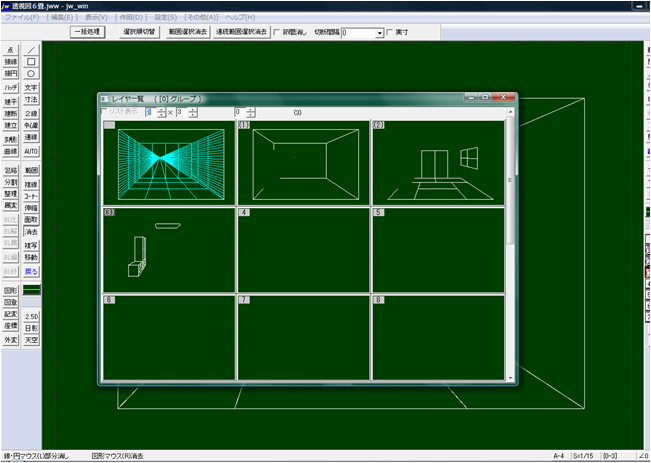Click the 文字 text tool

click(31, 88)
